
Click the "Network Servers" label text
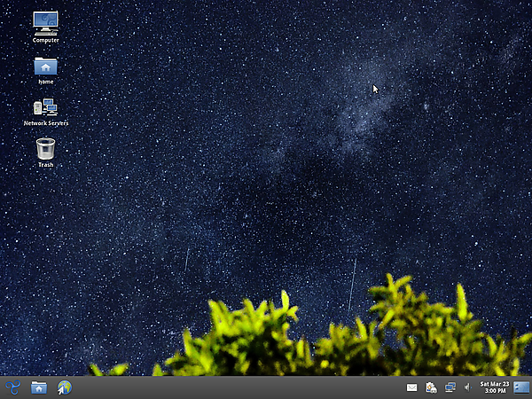(45, 123)
